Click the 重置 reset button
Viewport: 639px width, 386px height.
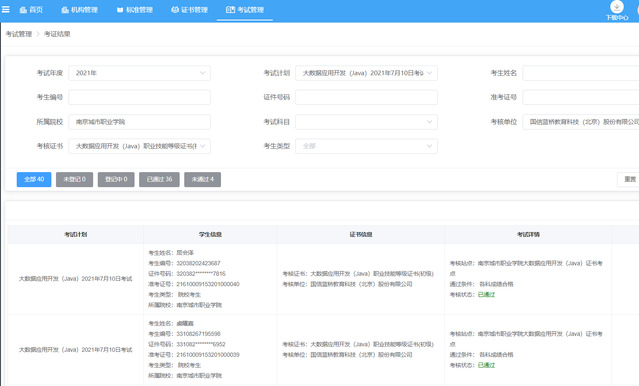pyautogui.click(x=629, y=179)
